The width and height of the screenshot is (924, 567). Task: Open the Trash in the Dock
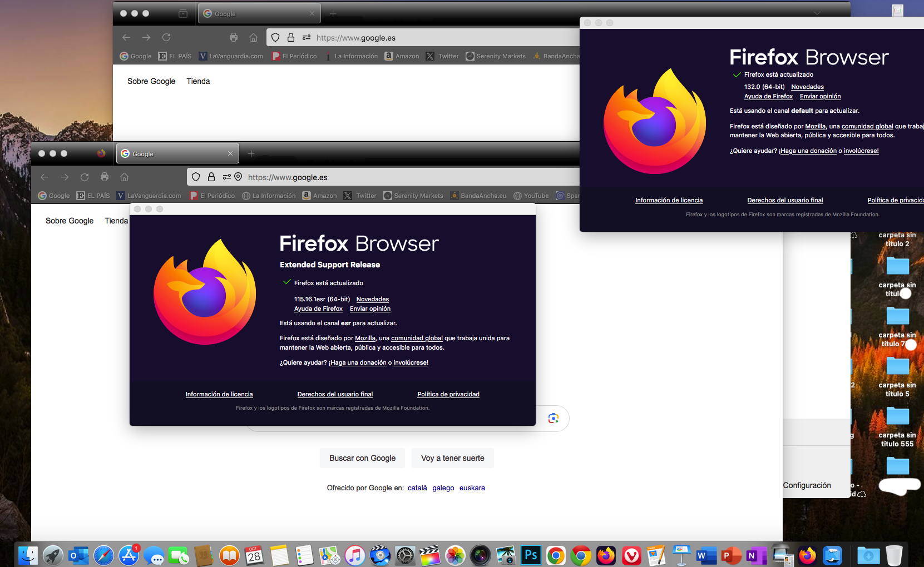tap(893, 555)
